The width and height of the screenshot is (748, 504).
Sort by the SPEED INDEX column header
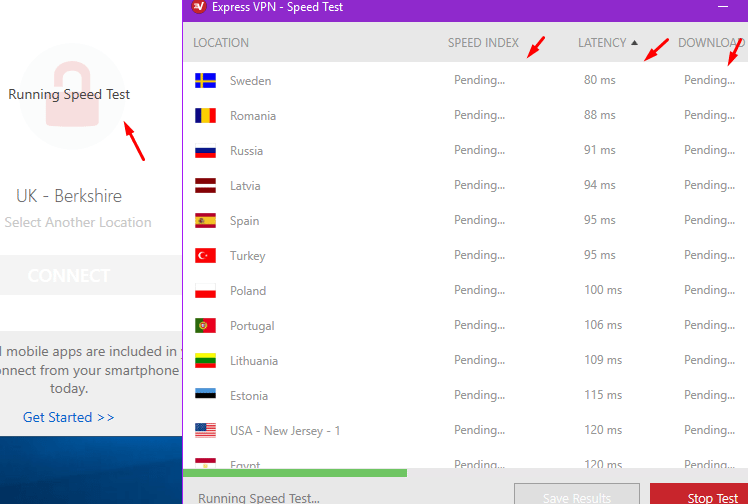tap(483, 42)
